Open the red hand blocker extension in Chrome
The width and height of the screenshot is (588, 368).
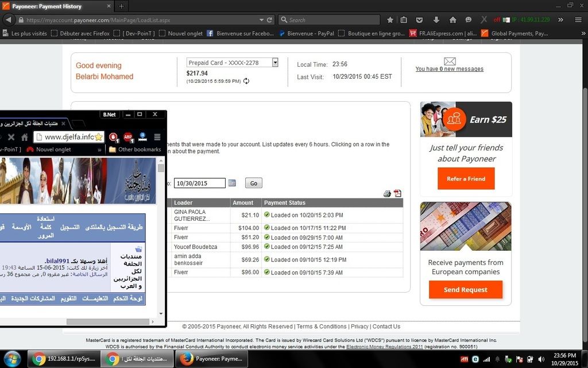[113, 137]
